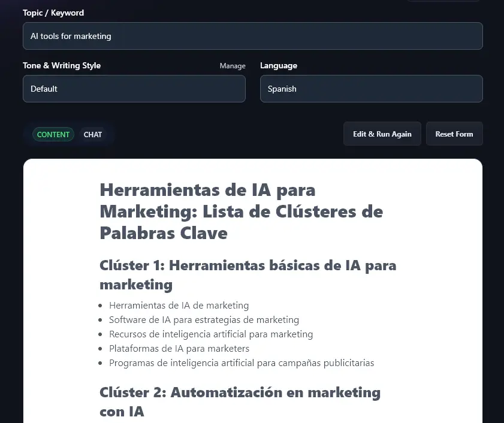
Task: Switch to the CHAT tab
Action: (x=93, y=134)
